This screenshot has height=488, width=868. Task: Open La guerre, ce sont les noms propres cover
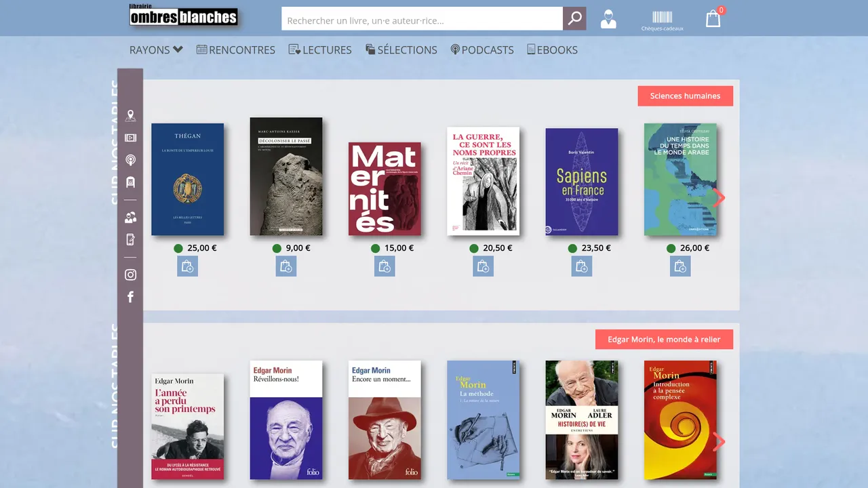pyautogui.click(x=484, y=182)
